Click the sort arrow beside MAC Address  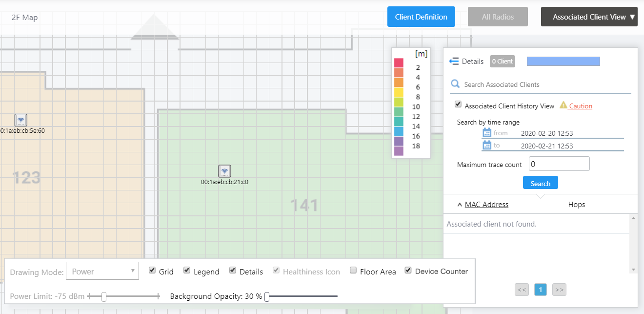(460, 205)
